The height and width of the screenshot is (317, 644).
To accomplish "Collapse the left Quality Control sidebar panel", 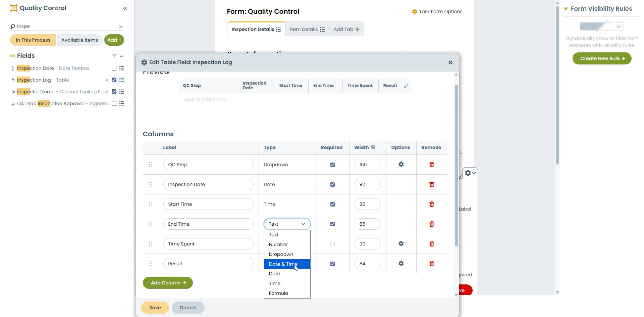I will (125, 8).
